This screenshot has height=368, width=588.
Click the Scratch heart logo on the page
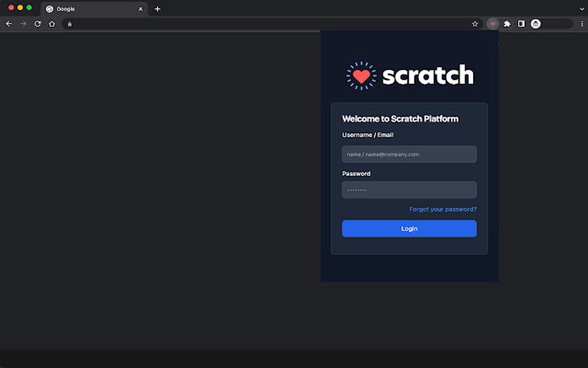pos(361,74)
